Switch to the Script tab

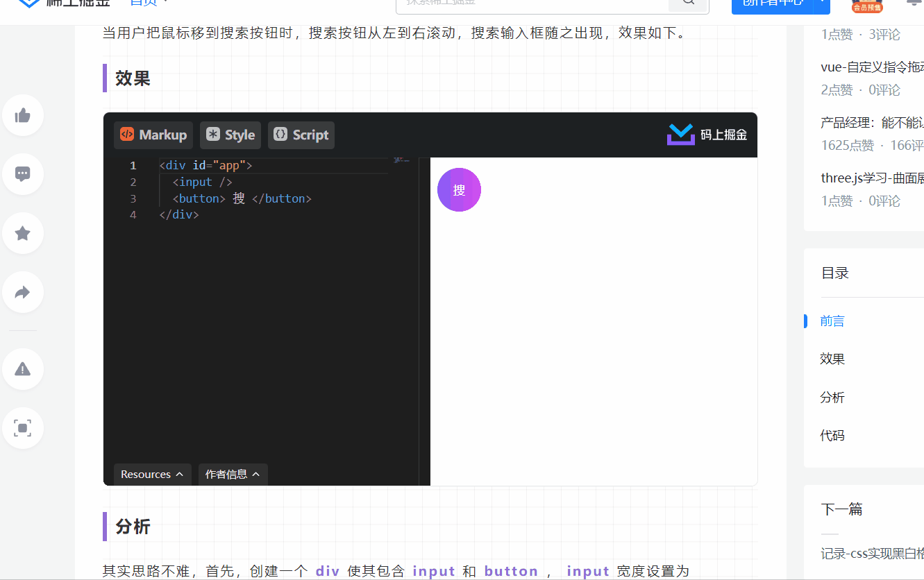pyautogui.click(x=301, y=135)
